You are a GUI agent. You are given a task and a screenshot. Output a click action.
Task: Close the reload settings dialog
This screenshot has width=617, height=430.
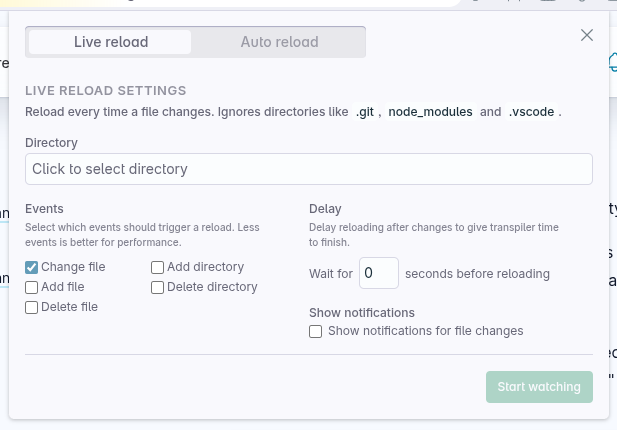(x=587, y=36)
